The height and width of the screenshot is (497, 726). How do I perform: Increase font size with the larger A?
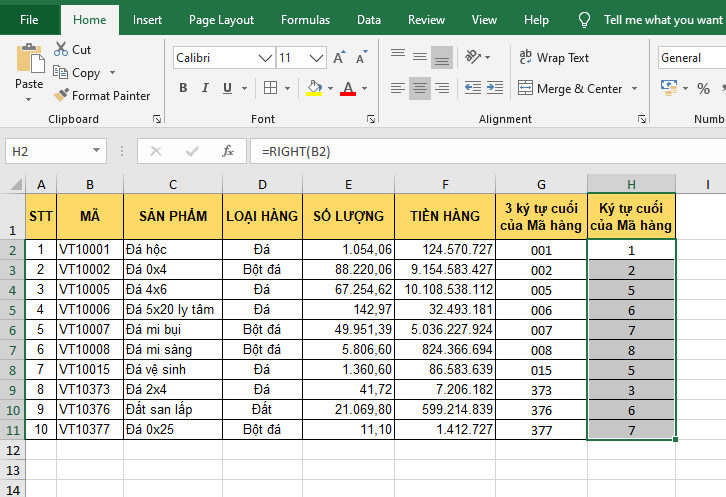(x=339, y=58)
